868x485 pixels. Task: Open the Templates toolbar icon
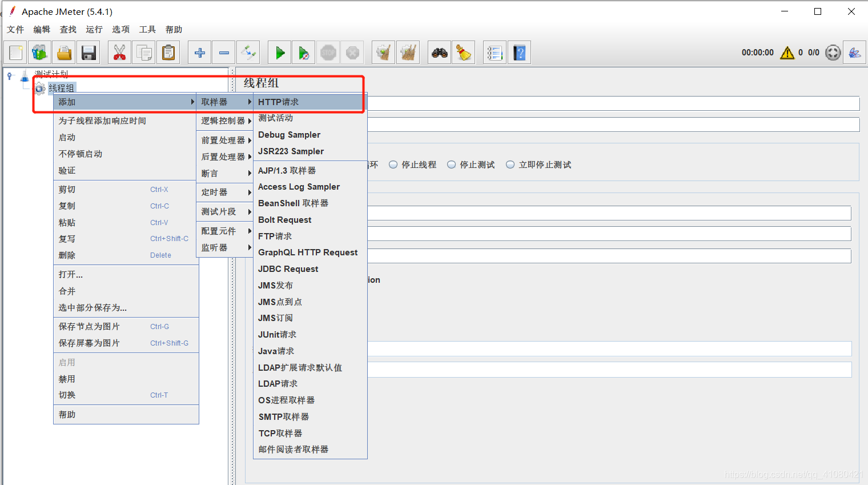(x=40, y=53)
